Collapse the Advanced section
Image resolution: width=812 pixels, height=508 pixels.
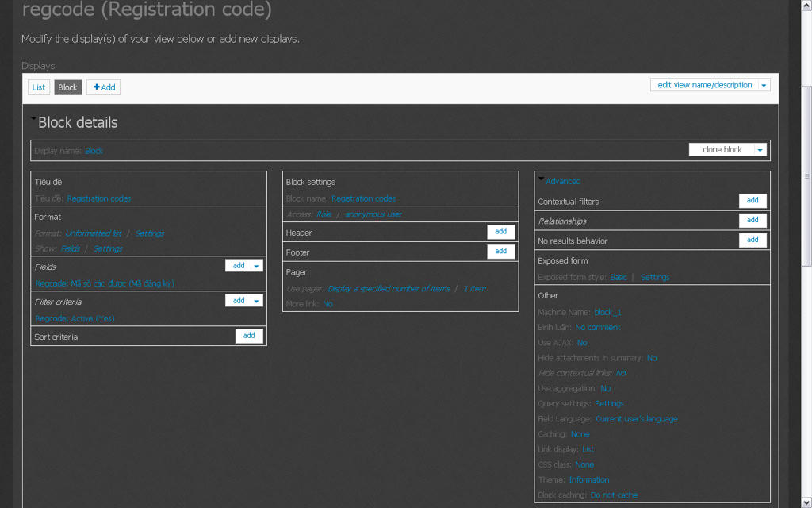coord(562,181)
